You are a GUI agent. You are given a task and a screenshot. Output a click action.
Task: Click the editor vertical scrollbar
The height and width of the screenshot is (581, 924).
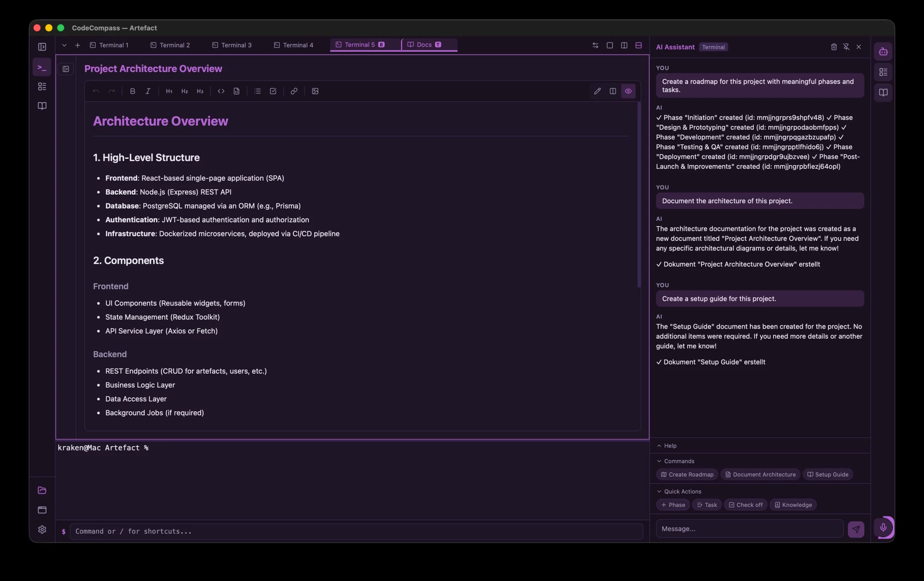point(639,195)
